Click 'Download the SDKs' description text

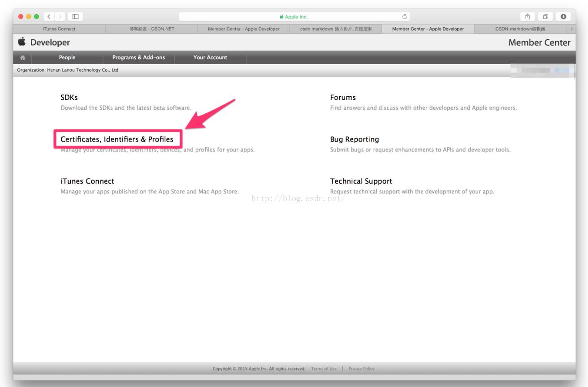point(126,108)
